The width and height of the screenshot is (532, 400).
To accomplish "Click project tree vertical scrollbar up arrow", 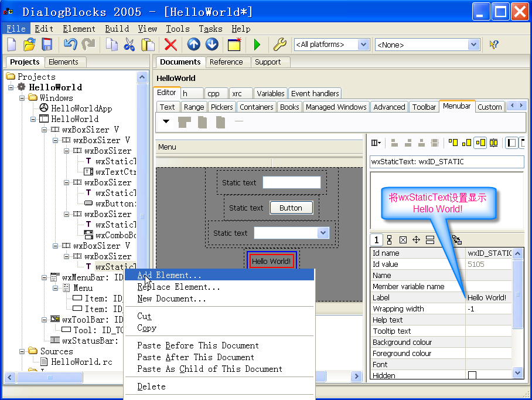I will pos(142,77).
